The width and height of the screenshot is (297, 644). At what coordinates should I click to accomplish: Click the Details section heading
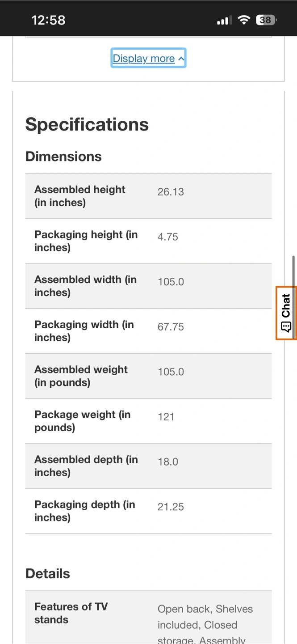click(48, 574)
